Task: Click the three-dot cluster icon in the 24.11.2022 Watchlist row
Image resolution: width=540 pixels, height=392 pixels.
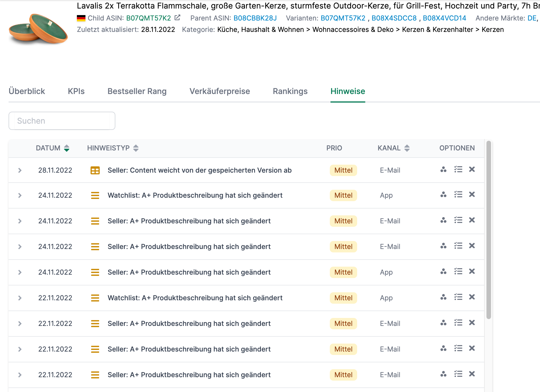Action: tap(443, 195)
